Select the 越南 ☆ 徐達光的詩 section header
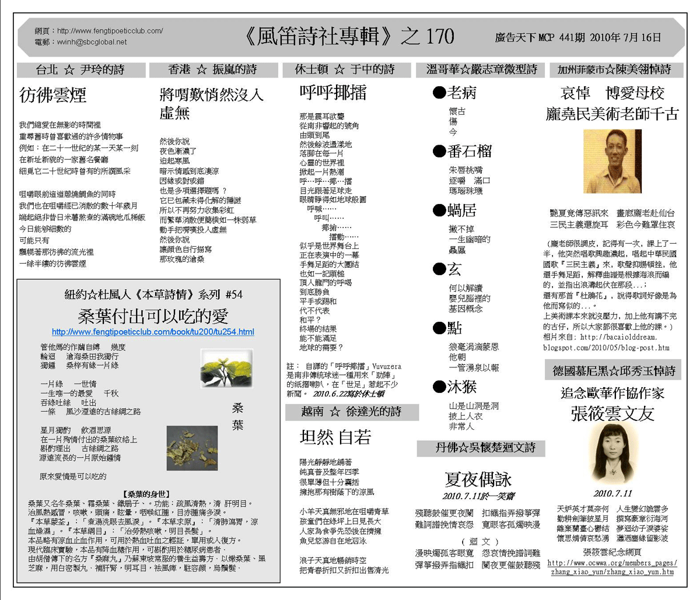The width and height of the screenshot is (700, 600). point(351,412)
